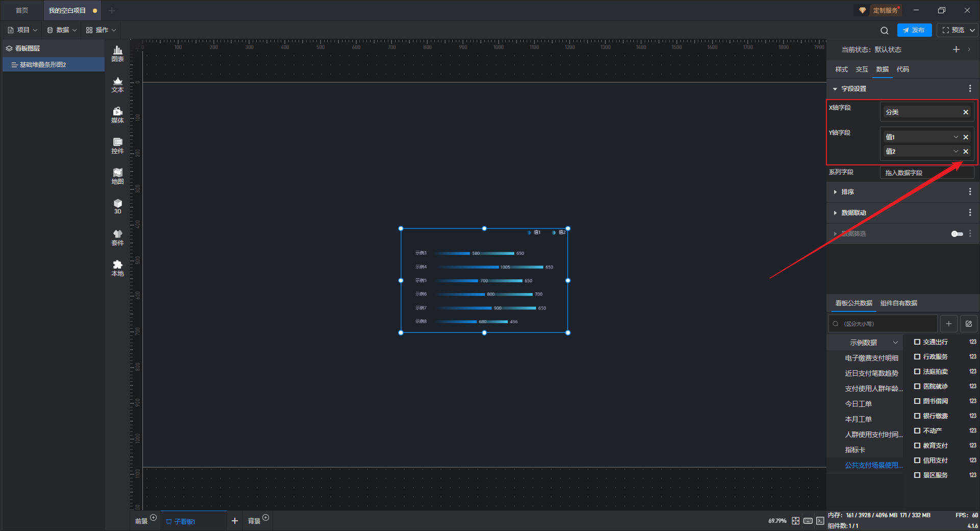Image resolution: width=980 pixels, height=531 pixels.
Task: Add a new public dataset with plus button
Action: click(x=948, y=324)
